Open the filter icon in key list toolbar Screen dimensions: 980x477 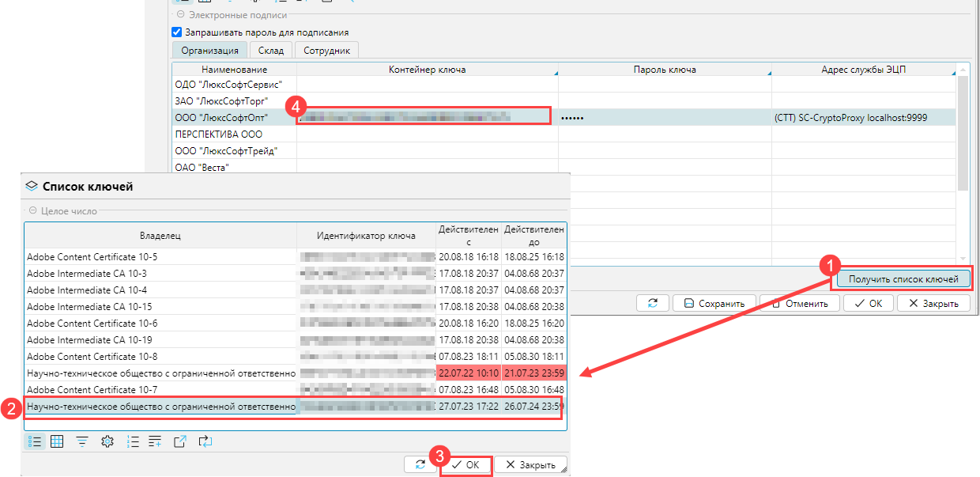click(x=82, y=441)
